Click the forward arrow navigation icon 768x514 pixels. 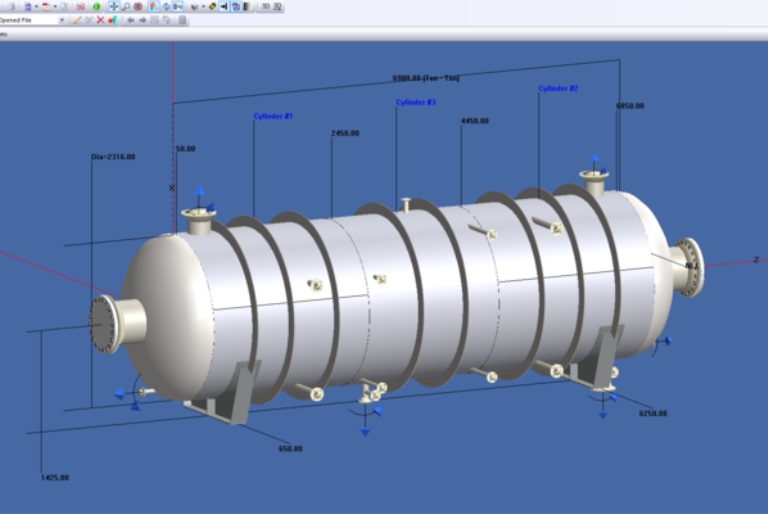pyautogui.click(x=143, y=20)
